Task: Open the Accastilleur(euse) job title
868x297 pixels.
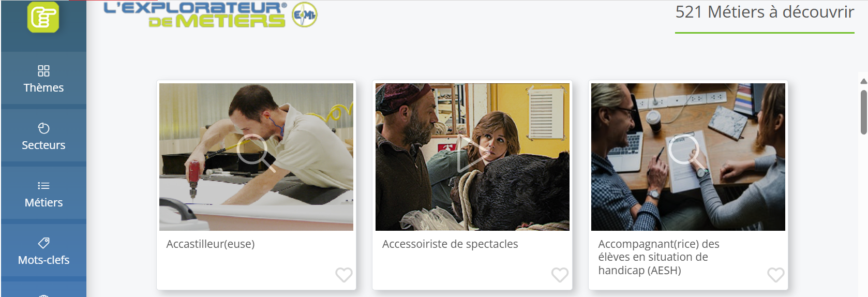Action: pos(211,244)
